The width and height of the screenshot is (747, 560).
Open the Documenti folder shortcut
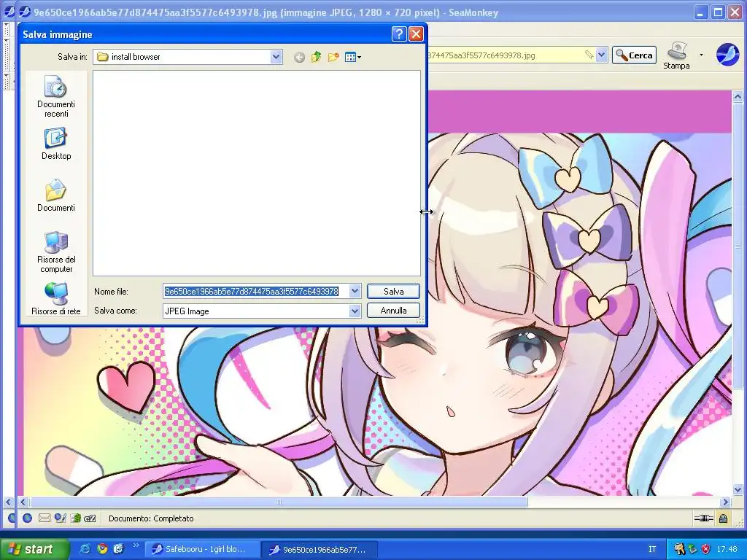(x=56, y=195)
